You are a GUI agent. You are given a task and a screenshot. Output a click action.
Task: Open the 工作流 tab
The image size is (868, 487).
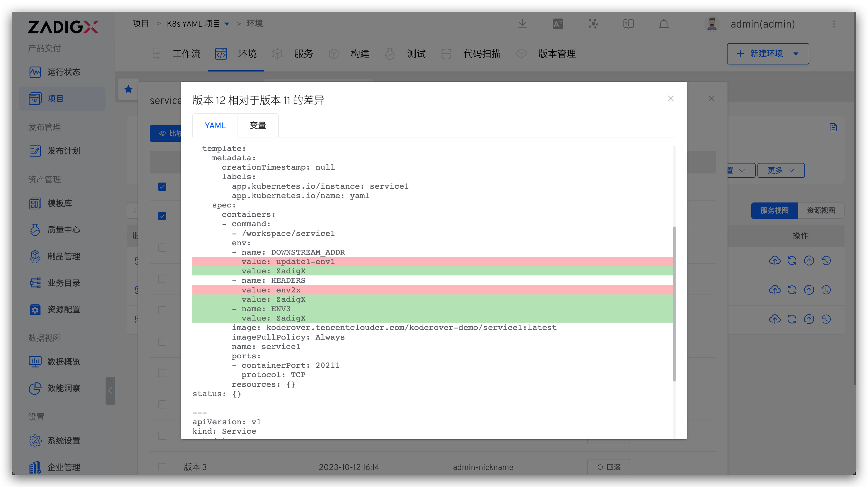[186, 54]
